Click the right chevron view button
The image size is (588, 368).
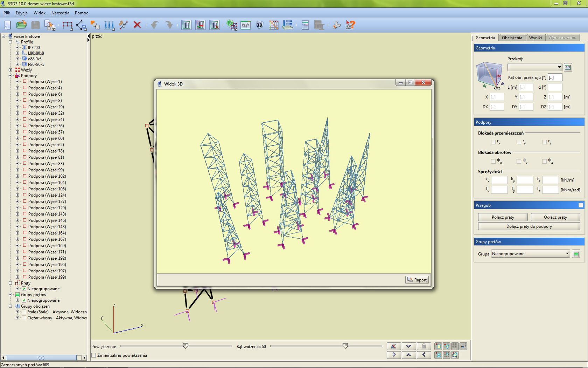coord(394,355)
